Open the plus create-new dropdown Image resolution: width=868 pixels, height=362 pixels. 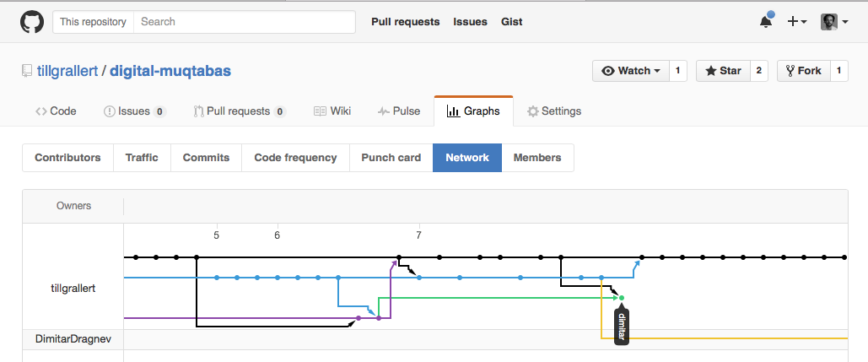[797, 22]
